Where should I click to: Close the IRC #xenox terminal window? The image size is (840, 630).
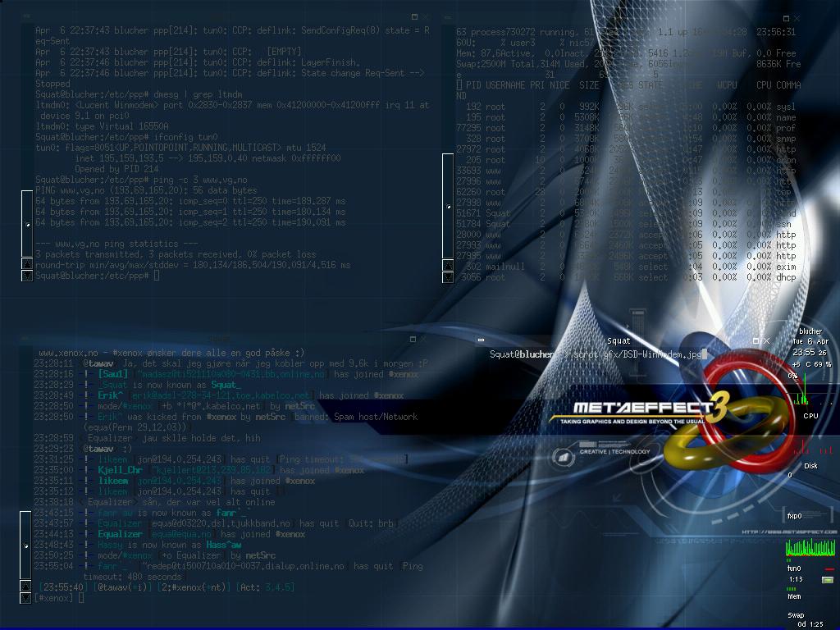pos(424,339)
